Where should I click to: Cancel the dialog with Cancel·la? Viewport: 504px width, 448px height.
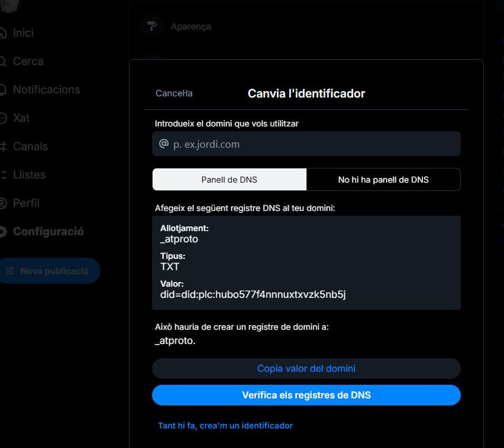pyautogui.click(x=174, y=93)
